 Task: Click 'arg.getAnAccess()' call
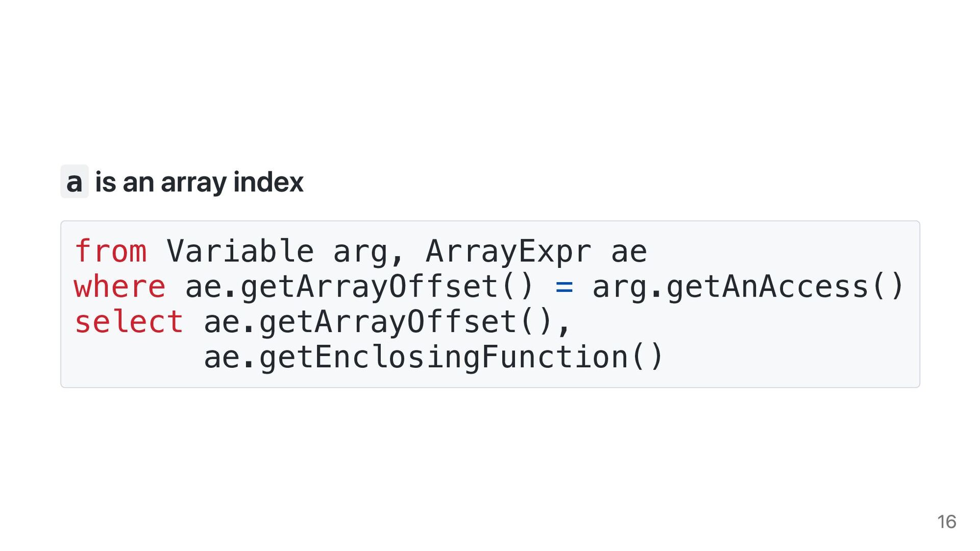(748, 287)
